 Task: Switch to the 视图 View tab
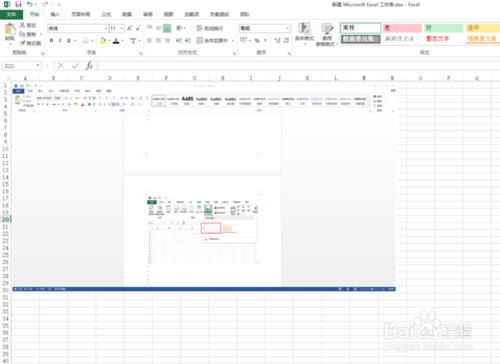pos(168,14)
